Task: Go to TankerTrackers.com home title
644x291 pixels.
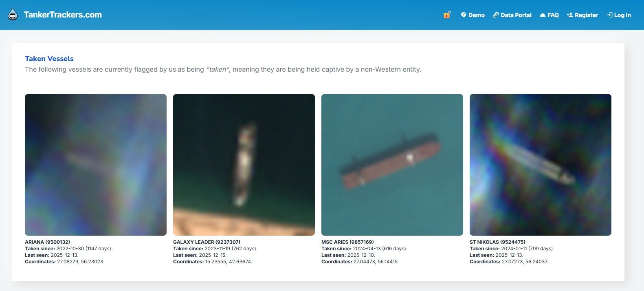Action: [63, 15]
